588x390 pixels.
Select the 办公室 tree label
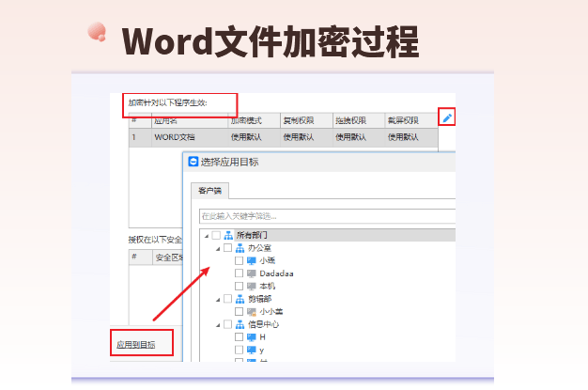pyautogui.click(x=259, y=248)
